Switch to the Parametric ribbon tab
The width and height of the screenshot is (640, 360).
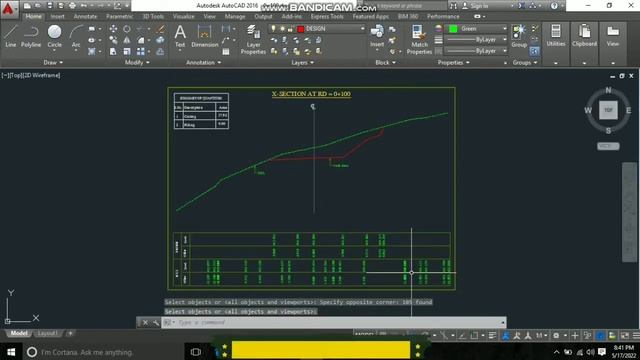(119, 16)
